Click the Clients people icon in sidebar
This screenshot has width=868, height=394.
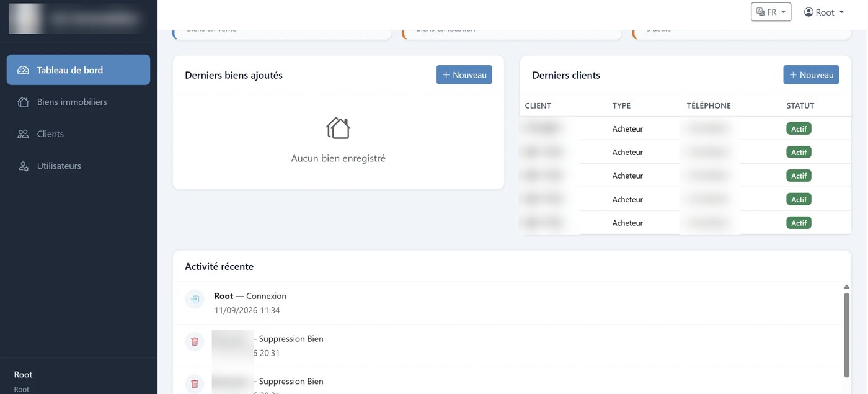click(23, 134)
